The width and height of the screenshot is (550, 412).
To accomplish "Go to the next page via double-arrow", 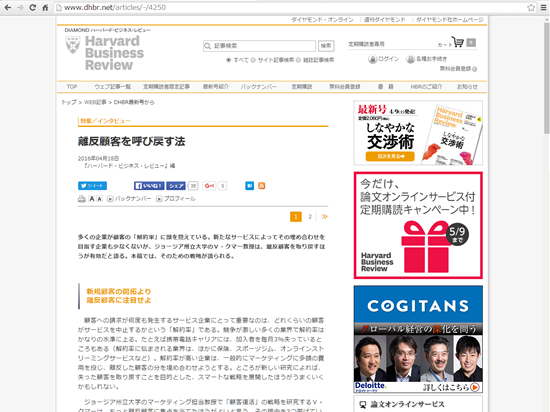I will point(325,217).
